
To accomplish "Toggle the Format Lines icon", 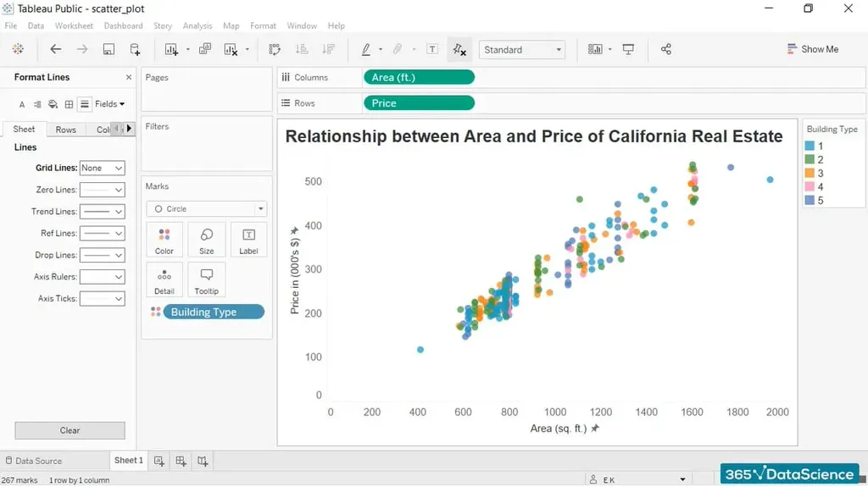I will point(84,104).
